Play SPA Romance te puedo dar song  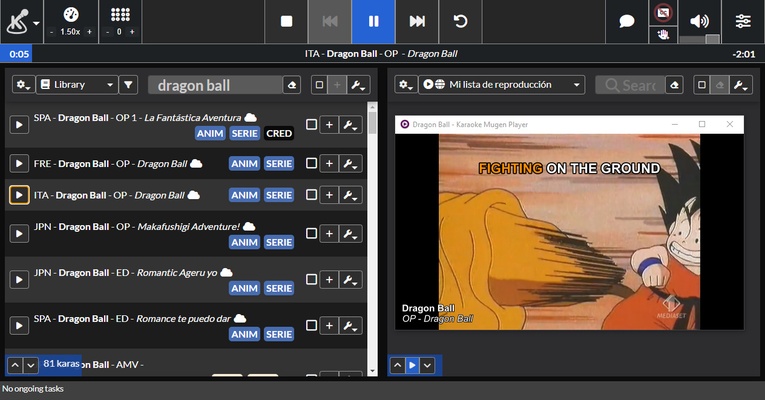pyautogui.click(x=19, y=325)
